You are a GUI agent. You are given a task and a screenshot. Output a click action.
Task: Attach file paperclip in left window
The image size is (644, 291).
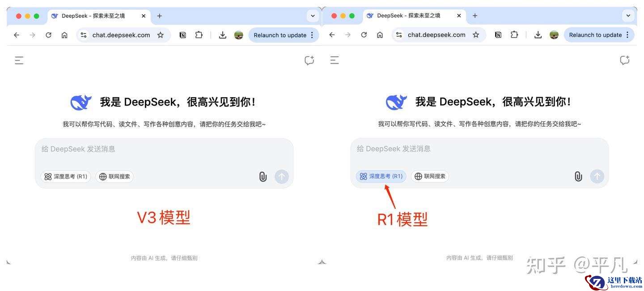click(263, 177)
